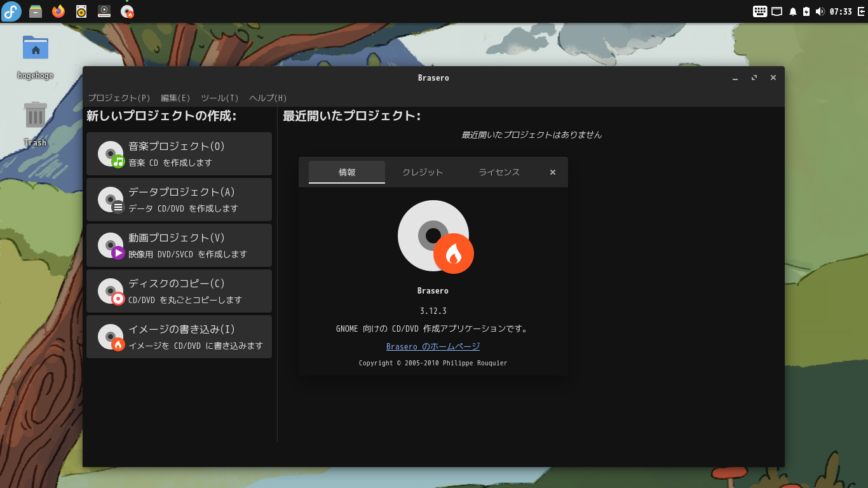Create a データプロジェクト(A) data disc
This screenshot has width=868, height=488.
(179, 200)
